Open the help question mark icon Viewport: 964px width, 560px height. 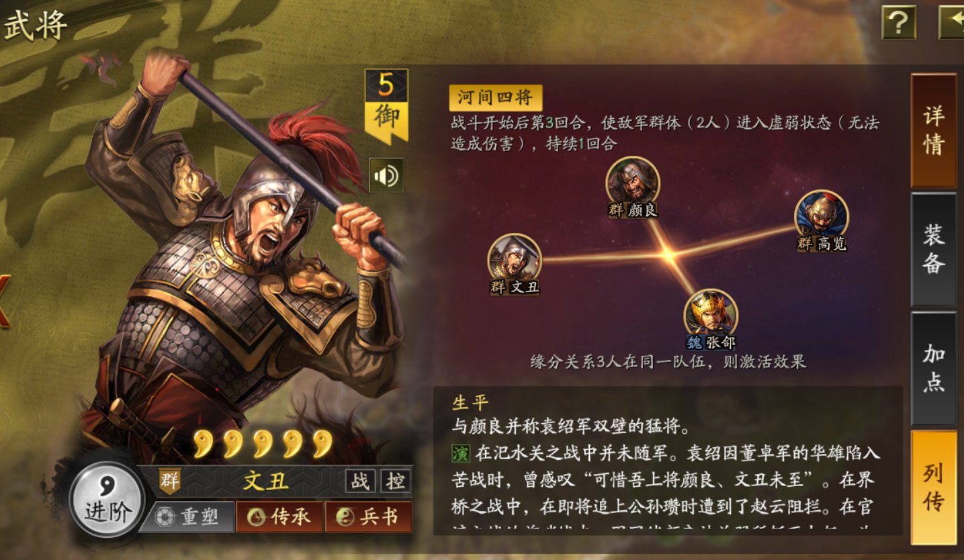[x=899, y=23]
